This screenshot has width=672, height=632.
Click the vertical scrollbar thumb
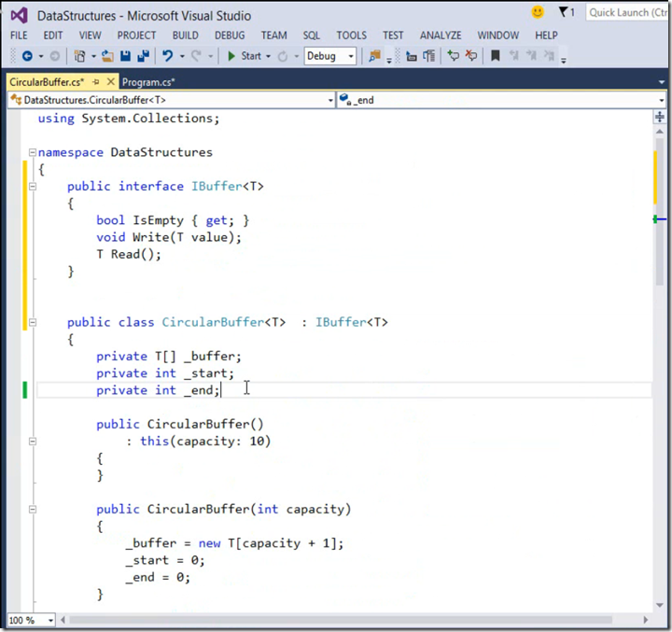(x=660, y=211)
